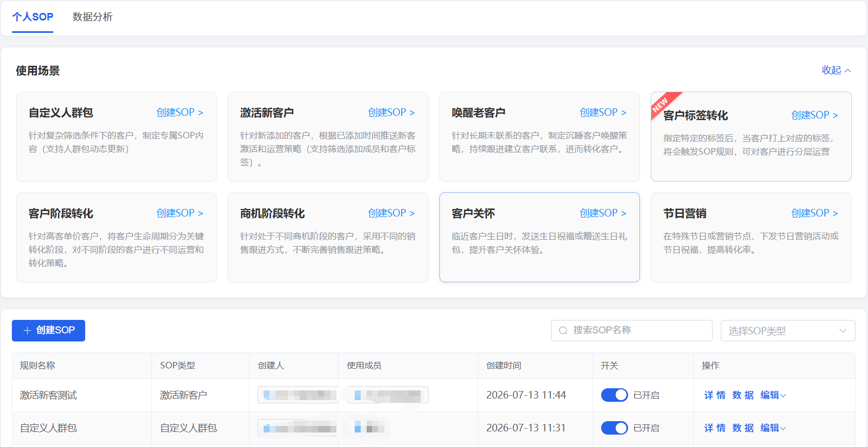Create SOP for 唤醒老客户 card
This screenshot has height=447, width=868.
tap(603, 113)
